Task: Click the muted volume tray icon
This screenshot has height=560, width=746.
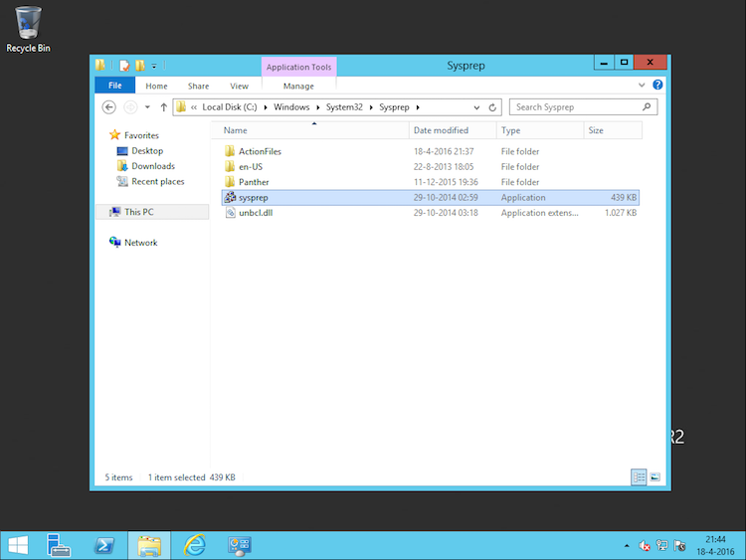Action: tap(645, 546)
